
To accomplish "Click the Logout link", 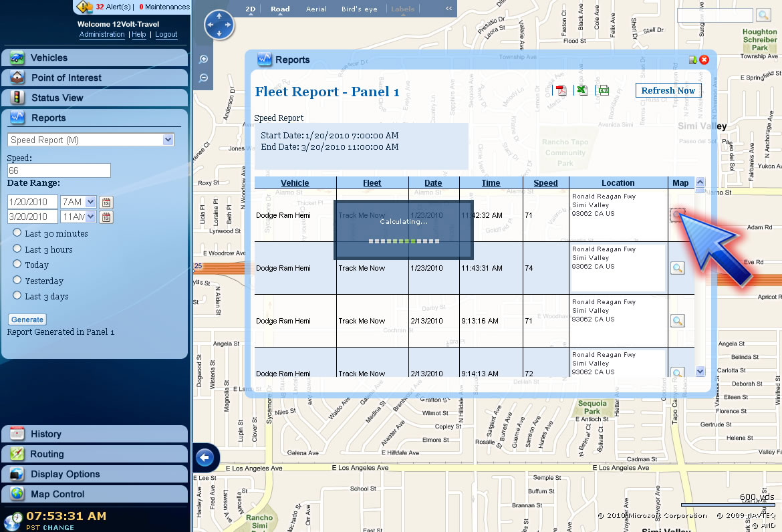I will click(166, 34).
